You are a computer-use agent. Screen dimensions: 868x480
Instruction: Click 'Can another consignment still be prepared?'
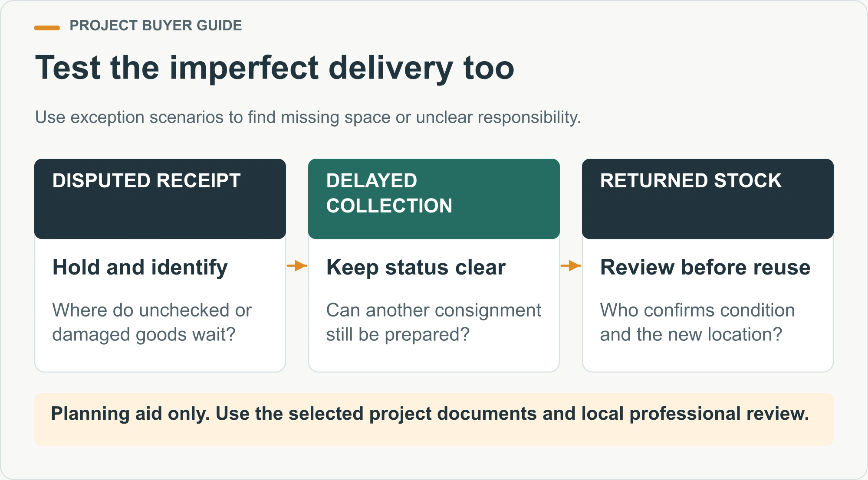[434, 323]
